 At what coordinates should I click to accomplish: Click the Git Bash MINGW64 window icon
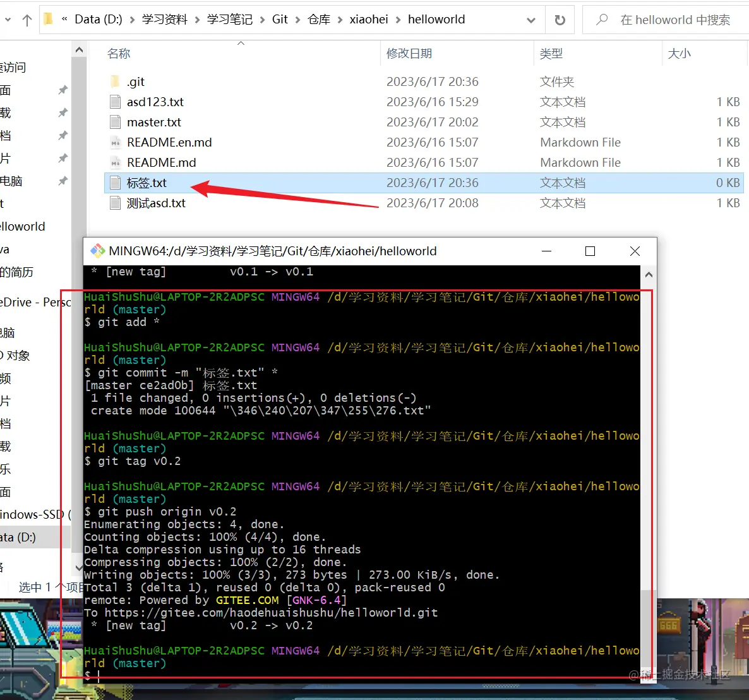[x=98, y=251]
